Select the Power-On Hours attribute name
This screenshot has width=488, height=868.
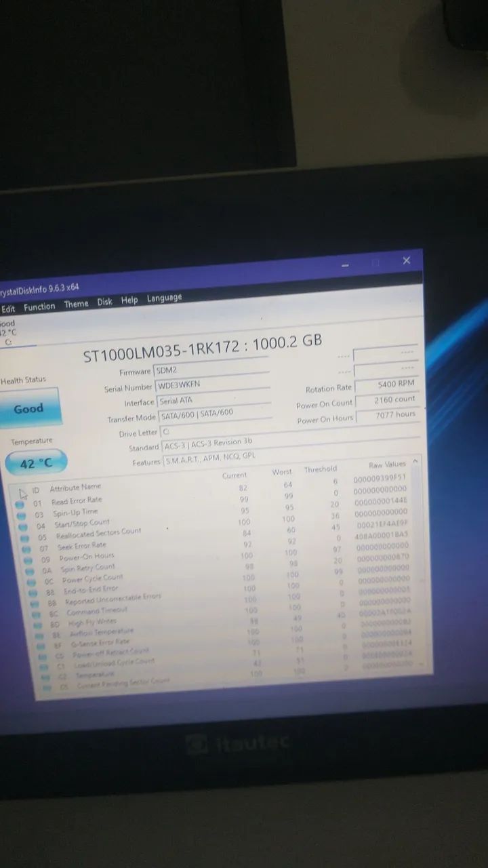point(87,557)
